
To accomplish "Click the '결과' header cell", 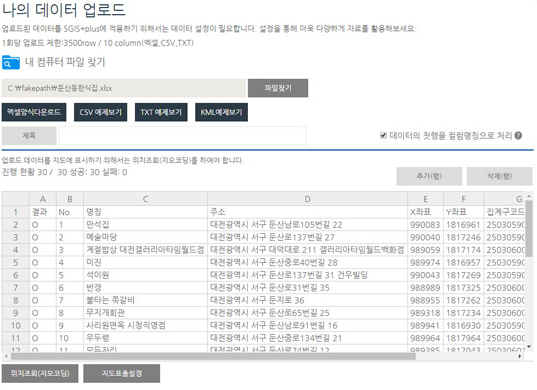I will click(42, 212).
